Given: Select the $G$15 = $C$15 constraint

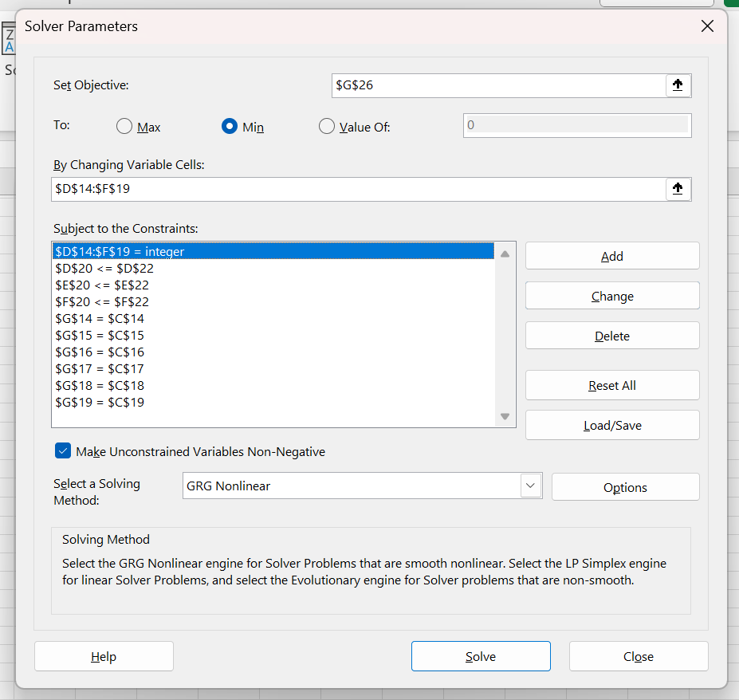Looking at the screenshot, I should pyautogui.click(x=273, y=335).
